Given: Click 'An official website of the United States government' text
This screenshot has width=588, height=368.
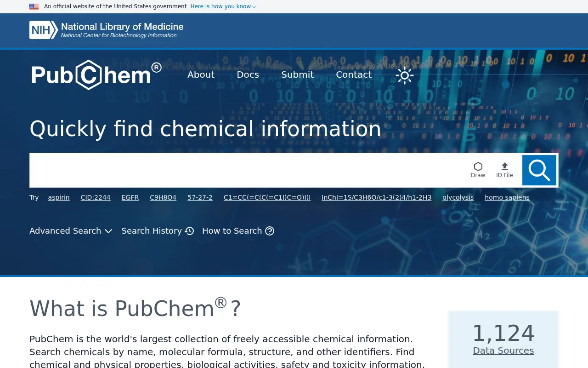Looking at the screenshot, I should coord(115,6).
